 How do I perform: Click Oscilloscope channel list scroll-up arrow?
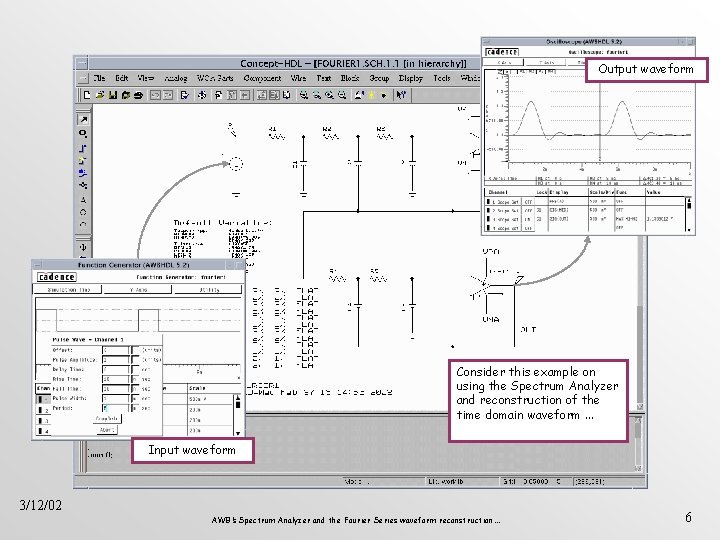pos(689,199)
